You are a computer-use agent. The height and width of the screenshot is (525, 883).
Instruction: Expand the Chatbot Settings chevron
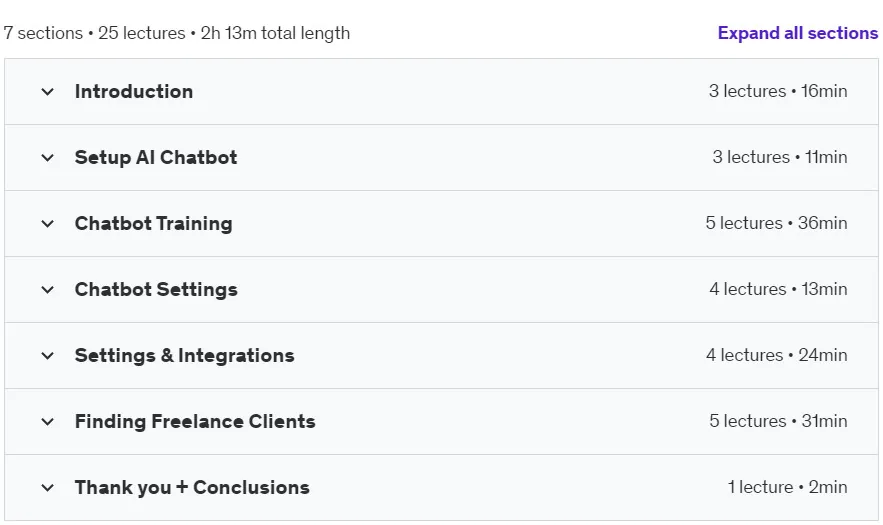tap(48, 290)
